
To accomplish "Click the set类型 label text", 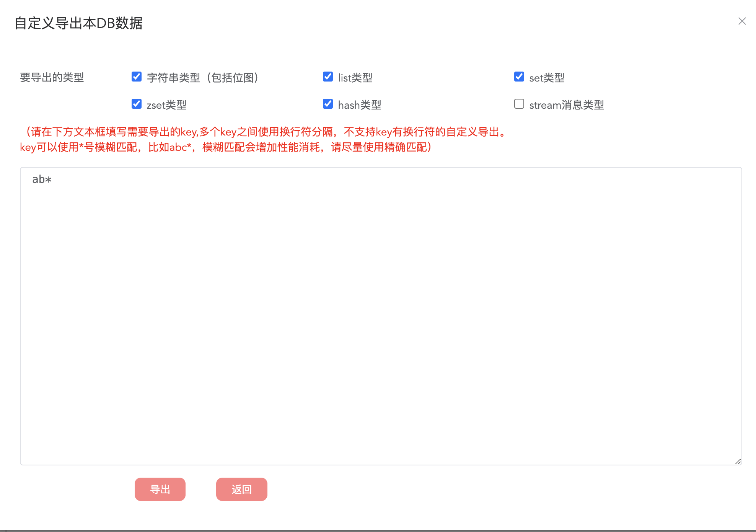I will tap(547, 78).
